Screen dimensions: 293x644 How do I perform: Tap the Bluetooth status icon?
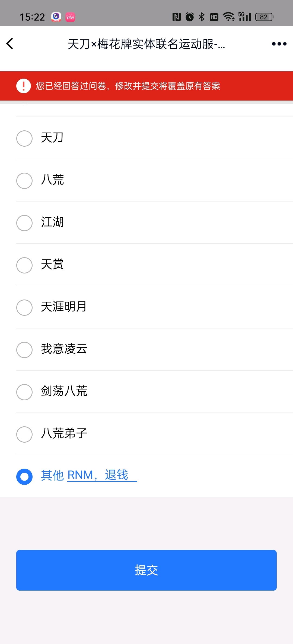(202, 17)
